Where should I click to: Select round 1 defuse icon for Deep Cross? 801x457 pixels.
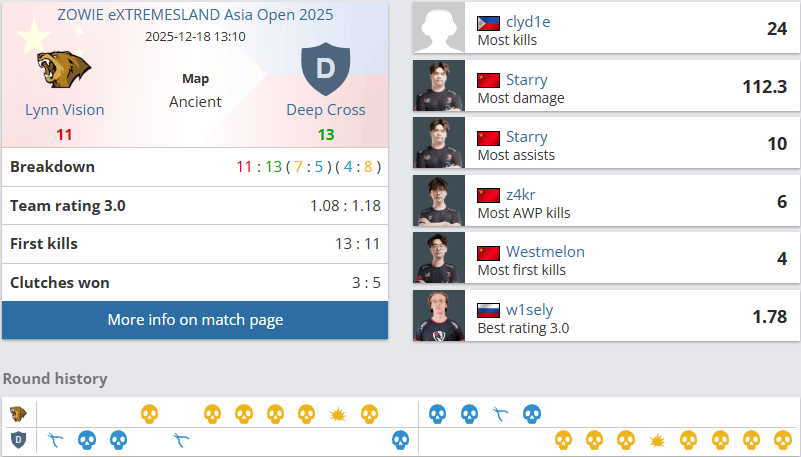coord(55,440)
